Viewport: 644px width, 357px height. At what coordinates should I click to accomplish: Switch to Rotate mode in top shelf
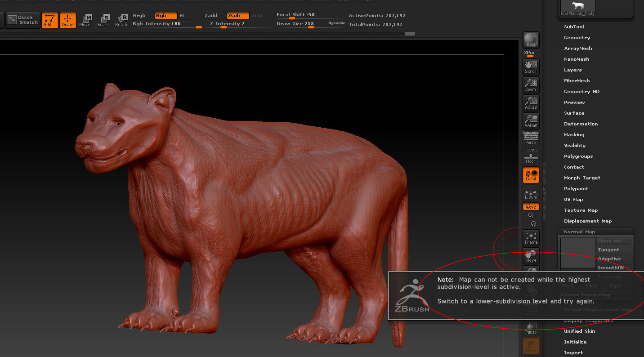[x=122, y=20]
